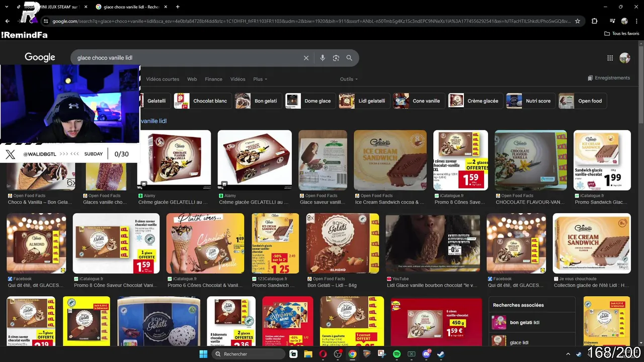Filter images by Lidl gelatelli chip

click(364, 101)
